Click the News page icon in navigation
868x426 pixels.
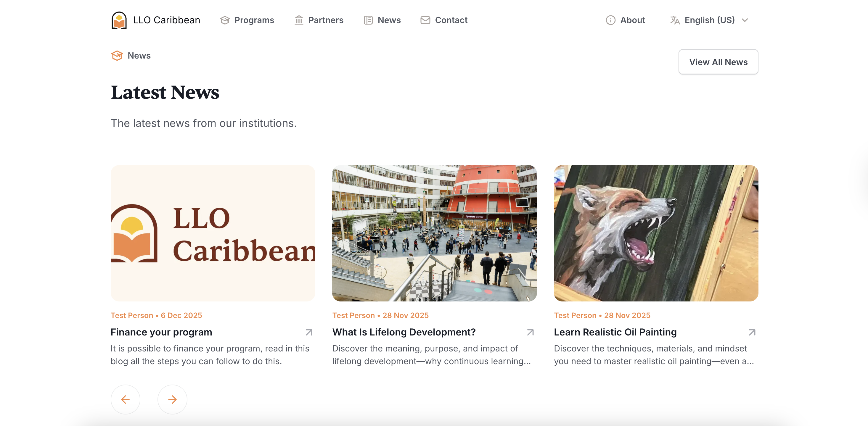(x=368, y=20)
